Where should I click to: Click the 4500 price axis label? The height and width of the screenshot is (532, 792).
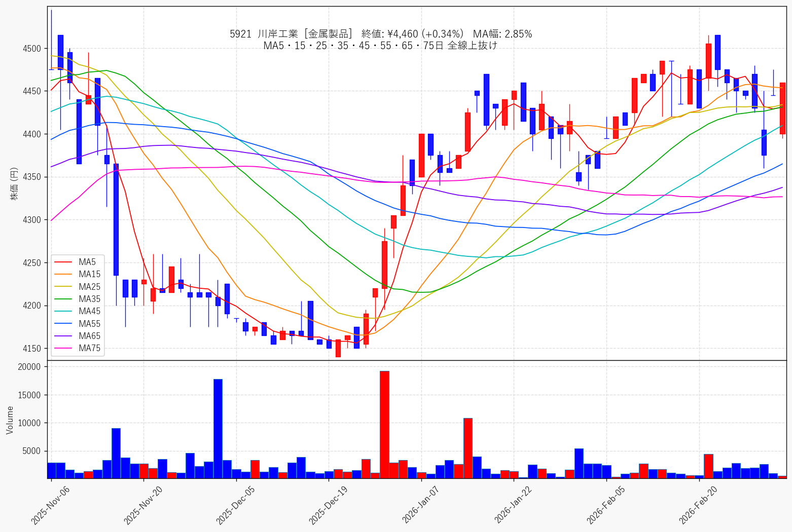point(32,49)
